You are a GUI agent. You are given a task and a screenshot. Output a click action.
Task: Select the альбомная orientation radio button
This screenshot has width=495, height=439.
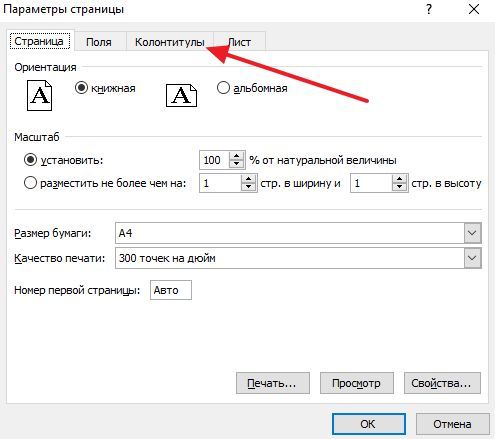point(223,88)
